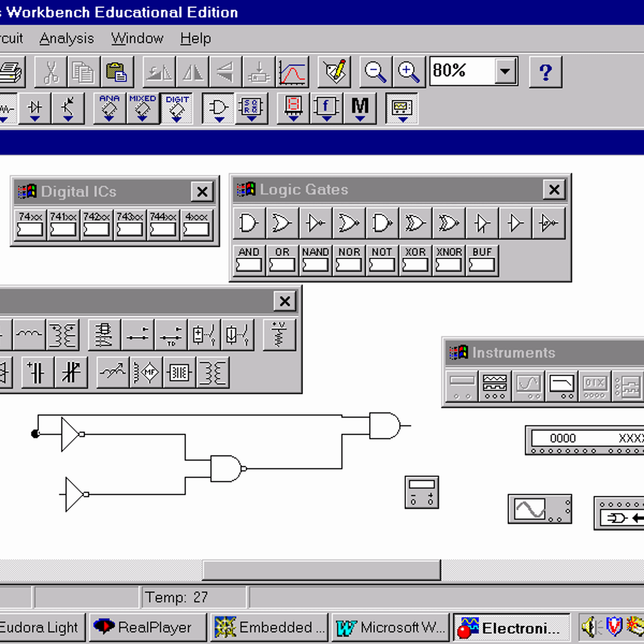
Task: Open the Window menu
Action: point(137,39)
